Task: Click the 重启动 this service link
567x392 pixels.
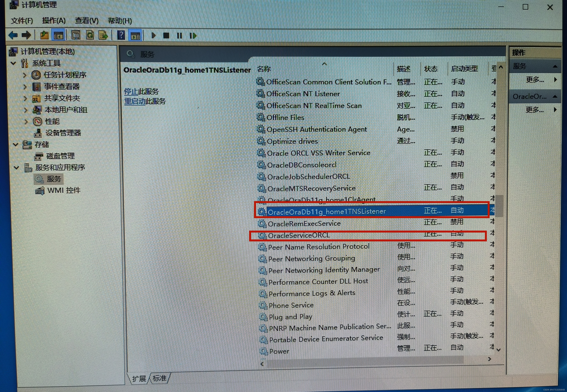Action: 135,101
